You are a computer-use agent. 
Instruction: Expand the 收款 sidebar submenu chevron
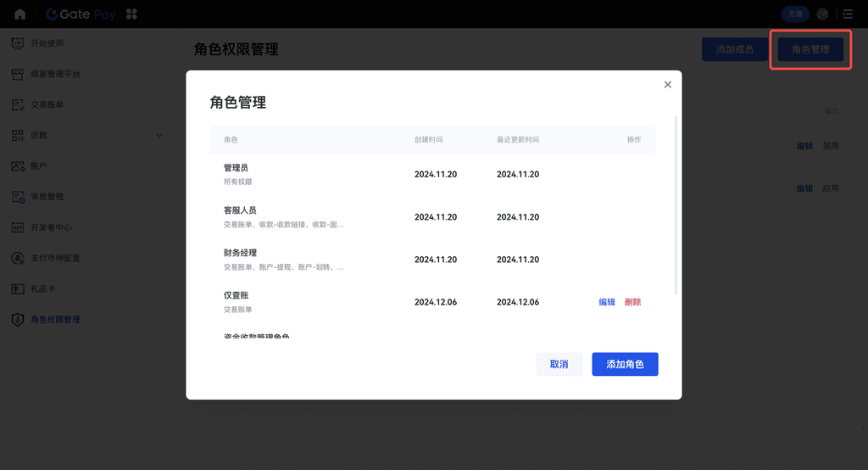(x=159, y=135)
